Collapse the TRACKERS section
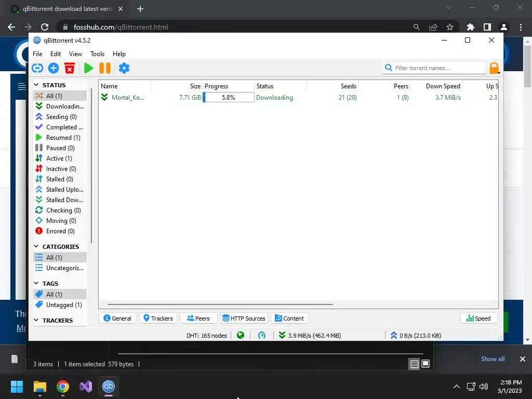 click(36, 320)
